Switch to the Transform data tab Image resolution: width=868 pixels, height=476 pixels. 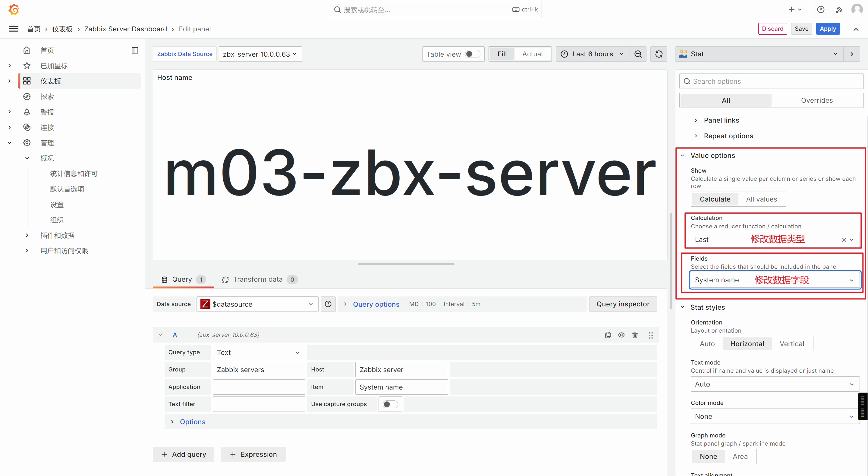tap(259, 279)
